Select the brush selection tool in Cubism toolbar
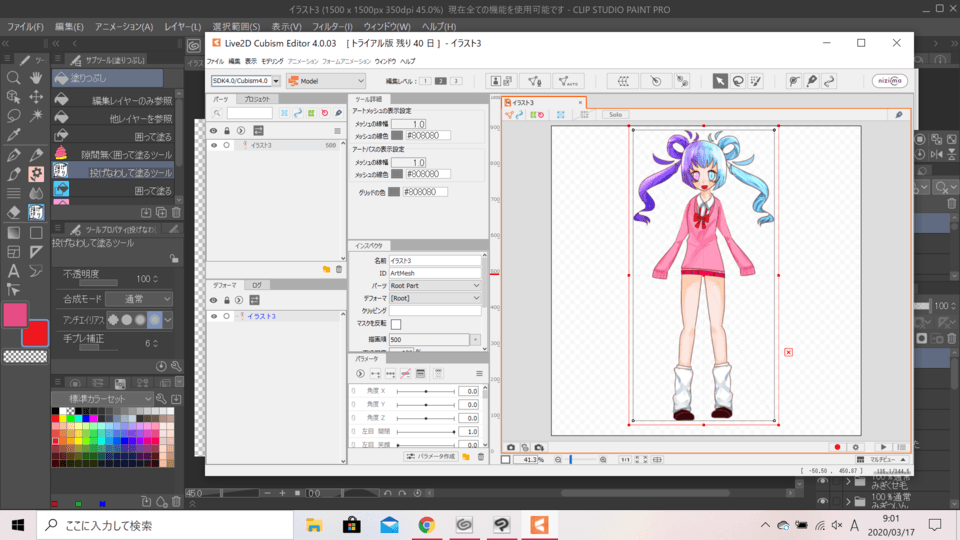 756,81
